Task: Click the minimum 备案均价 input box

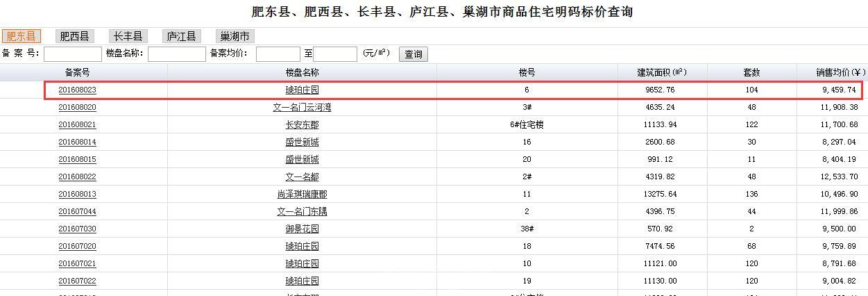Action: [x=278, y=54]
